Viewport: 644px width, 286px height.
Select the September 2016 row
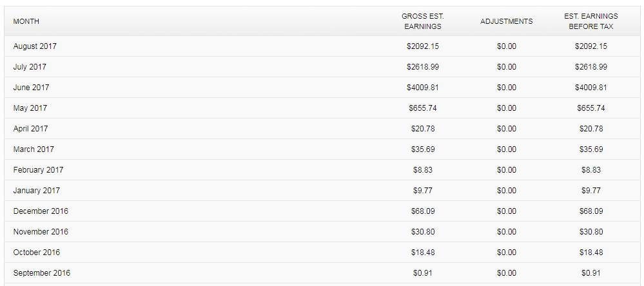[x=322, y=273]
